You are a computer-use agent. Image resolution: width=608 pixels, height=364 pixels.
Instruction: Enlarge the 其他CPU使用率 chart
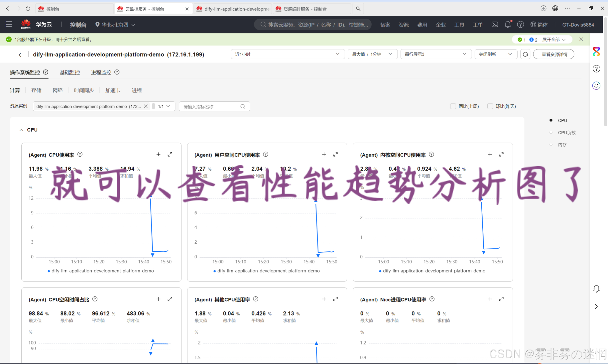pyautogui.click(x=335, y=299)
